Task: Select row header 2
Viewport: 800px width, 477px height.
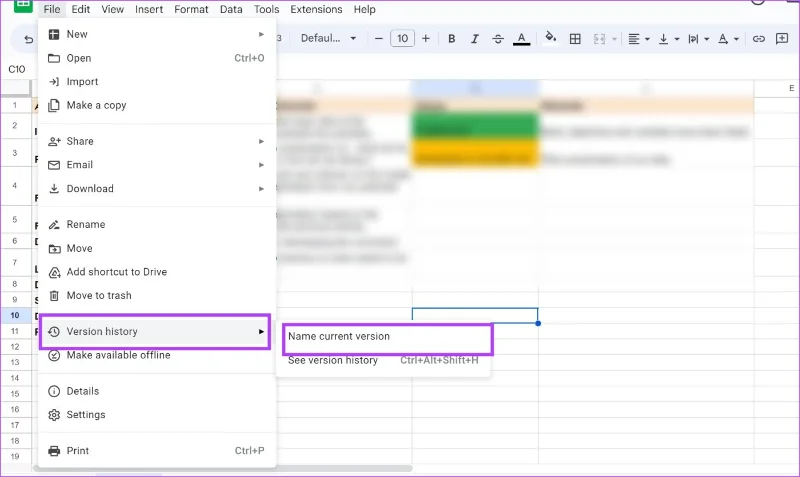Action: click(x=15, y=125)
